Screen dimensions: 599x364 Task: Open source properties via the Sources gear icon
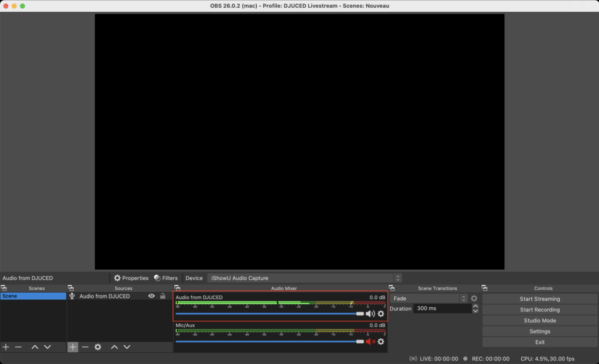pyautogui.click(x=98, y=346)
